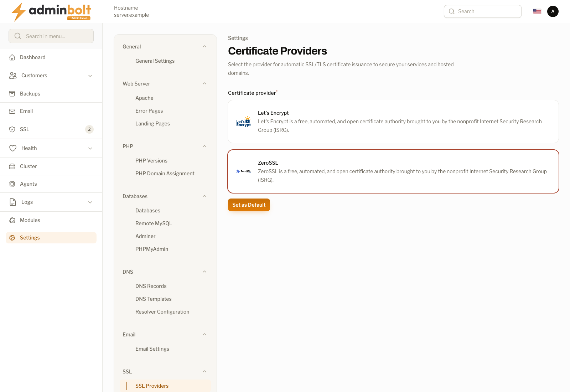Screen dimensions: 570x392
Task: Focus the top Search field
Action: tap(483, 11)
